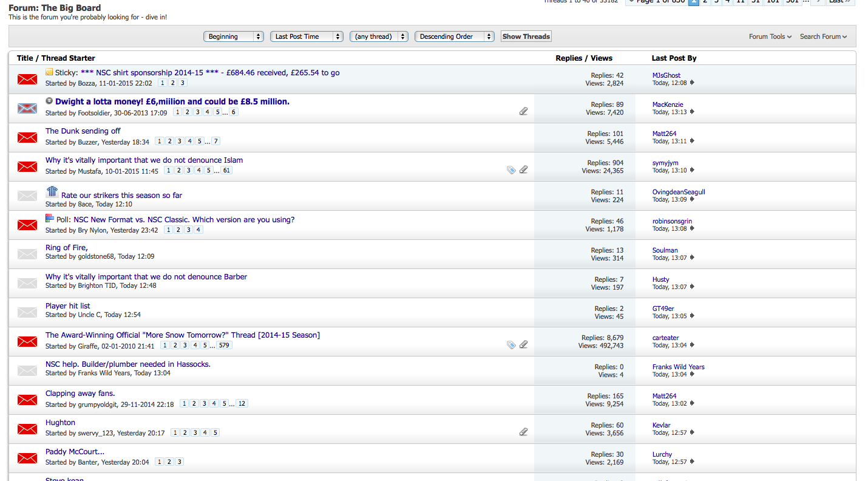Click paperclip attachment icon on Dwight a lotta money row

(523, 111)
